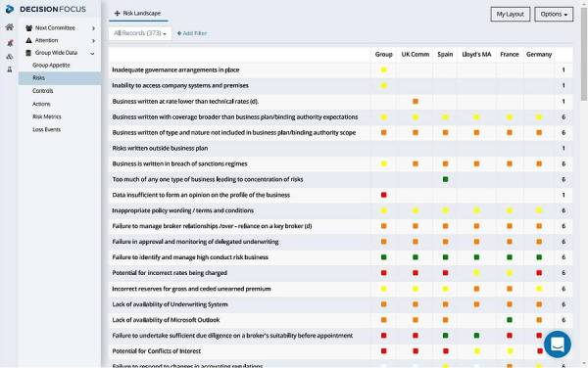Click the My Layout button
Viewport: 588px width, 368px height.
tap(510, 15)
